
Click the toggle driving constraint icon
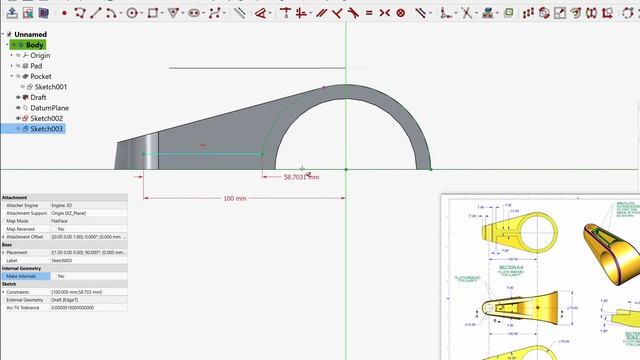tap(420, 13)
